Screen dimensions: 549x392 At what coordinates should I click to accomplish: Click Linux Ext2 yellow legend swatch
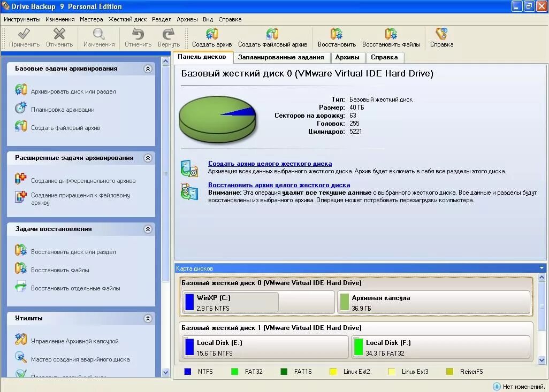(333, 372)
